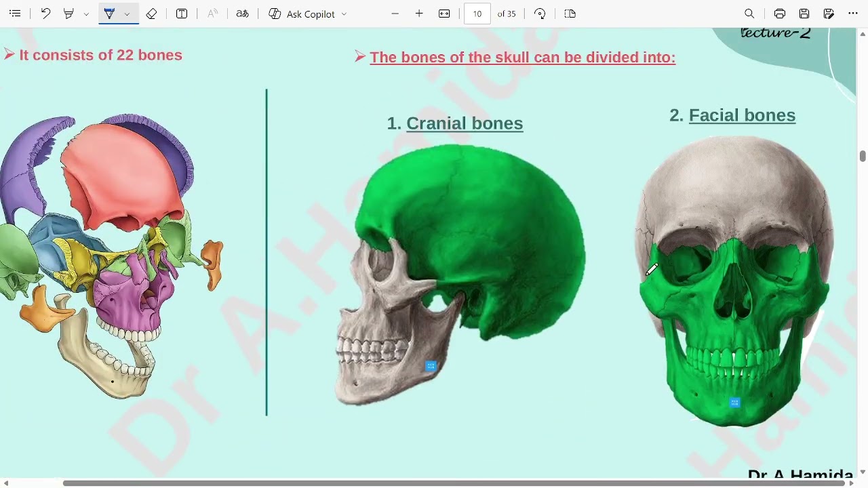Click the Translate icon
Viewport: 868px width, 488px height.
pyautogui.click(x=242, y=14)
